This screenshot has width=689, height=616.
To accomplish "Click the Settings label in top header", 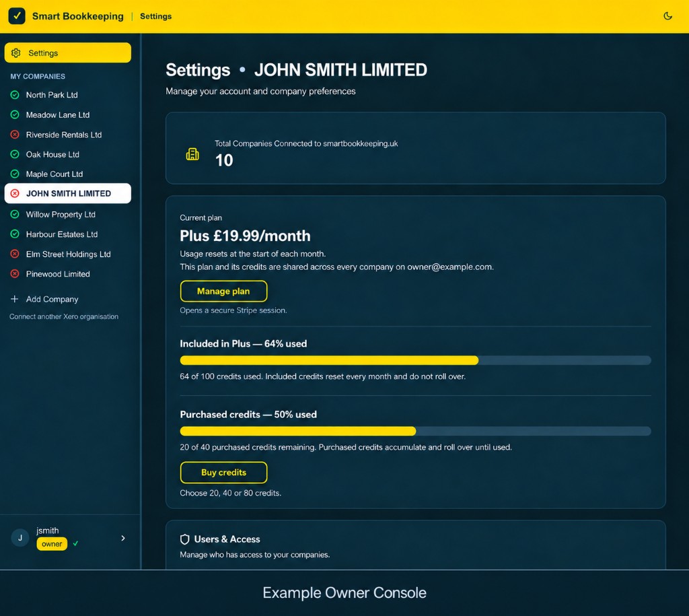I will click(x=156, y=16).
